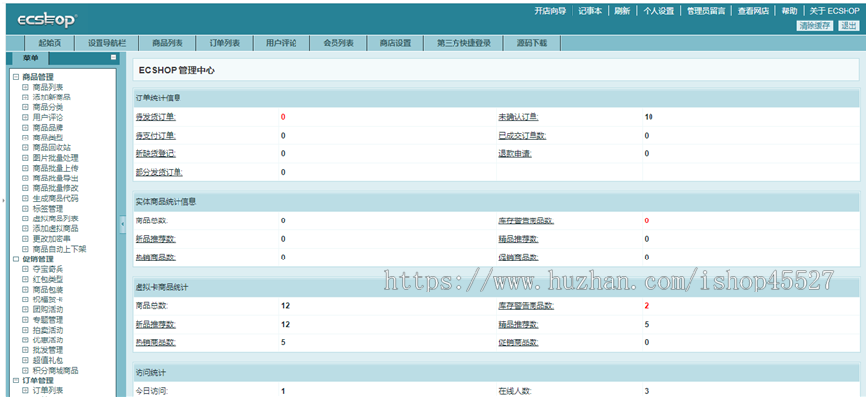Select 添加虚拟商品 in the menu tree
The width and height of the screenshot is (868, 399).
coord(56,228)
